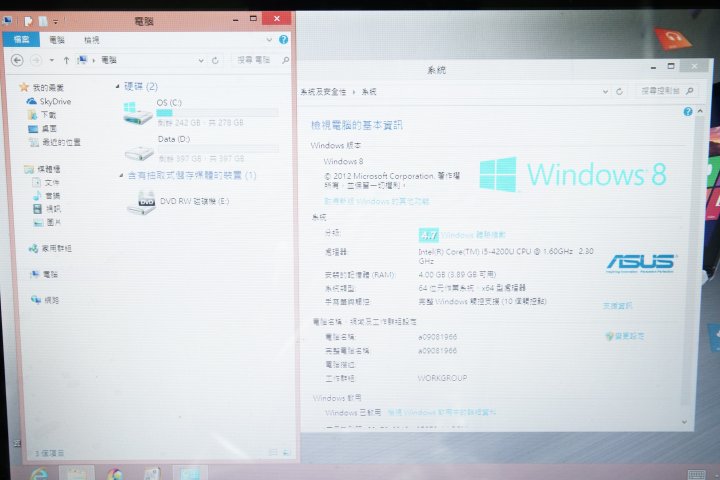
Task: Open the Desktop entry under Favorites
Action: click(x=42, y=129)
